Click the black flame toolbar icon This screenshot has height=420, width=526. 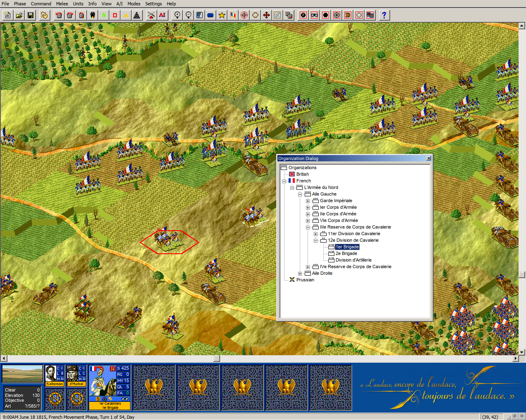92,15
